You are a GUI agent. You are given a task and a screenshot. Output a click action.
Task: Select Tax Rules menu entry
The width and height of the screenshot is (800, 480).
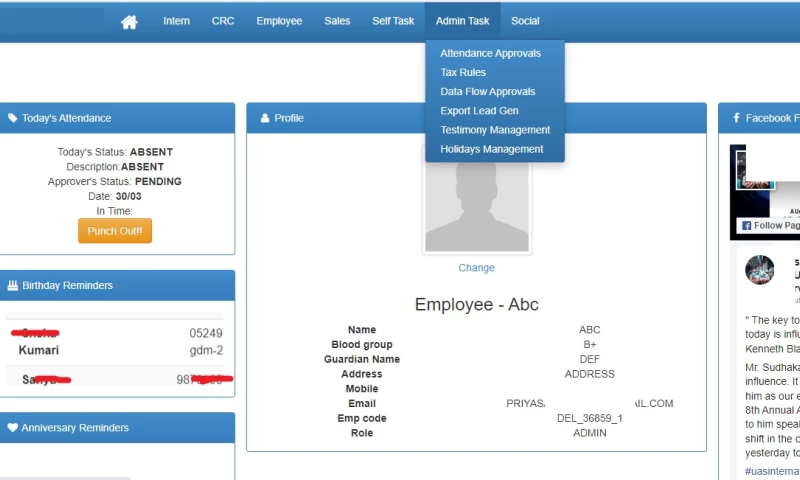pos(463,72)
